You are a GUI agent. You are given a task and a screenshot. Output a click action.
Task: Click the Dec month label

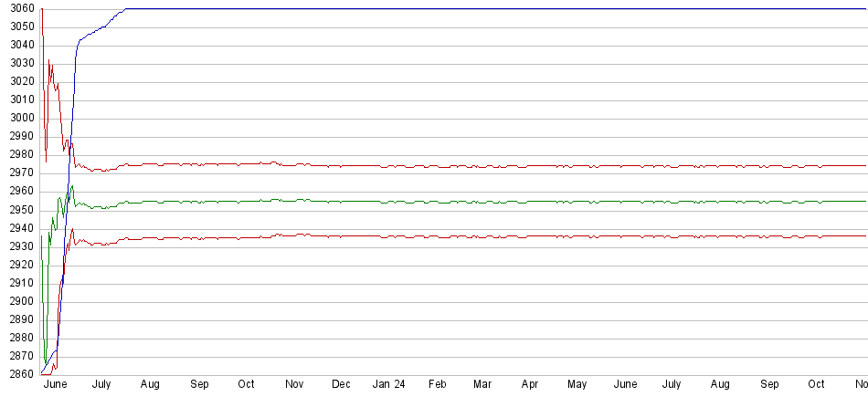coord(341,384)
